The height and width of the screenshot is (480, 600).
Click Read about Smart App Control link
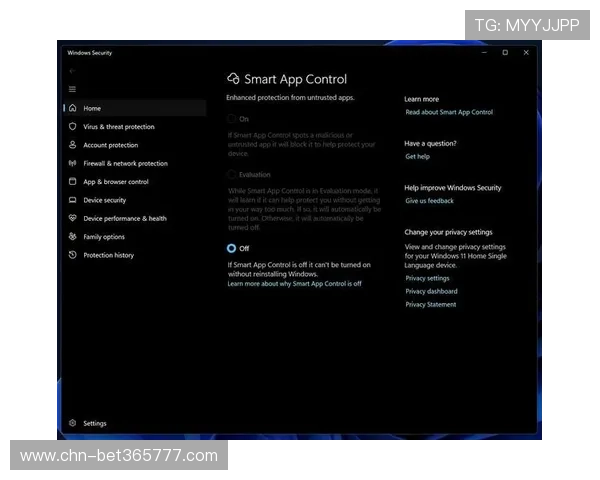449,113
